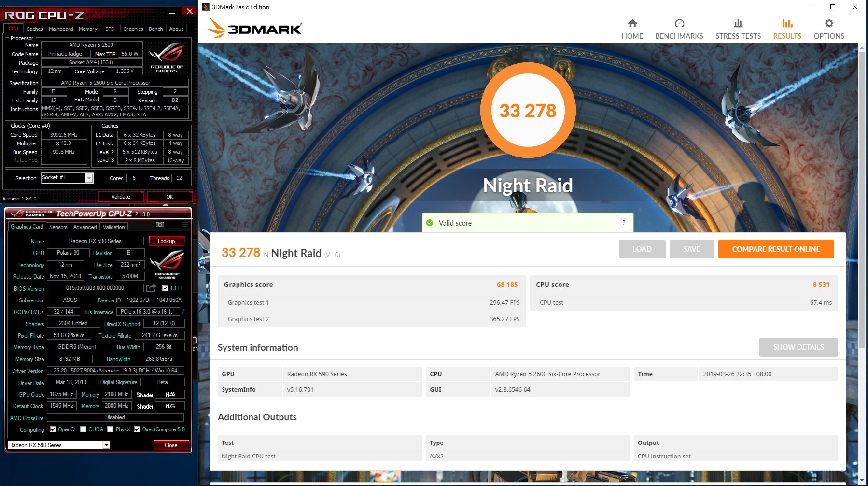Go to the STRESS TESTS section
Viewport: 868px width, 486px height.
point(738,29)
